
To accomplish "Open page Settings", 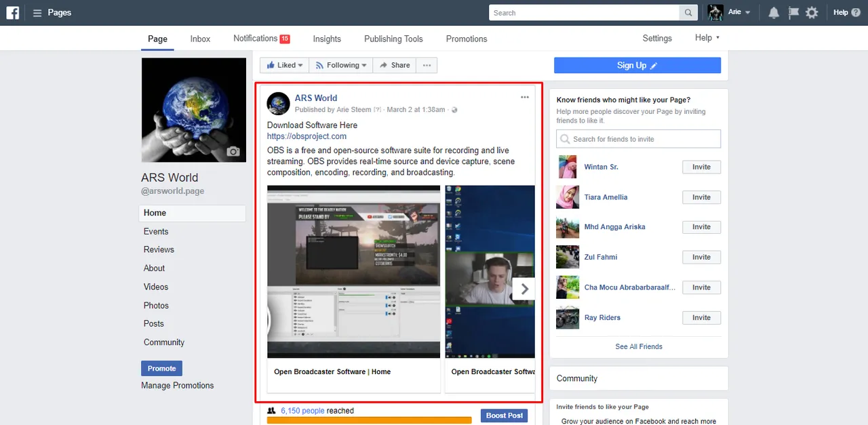I will (x=657, y=38).
